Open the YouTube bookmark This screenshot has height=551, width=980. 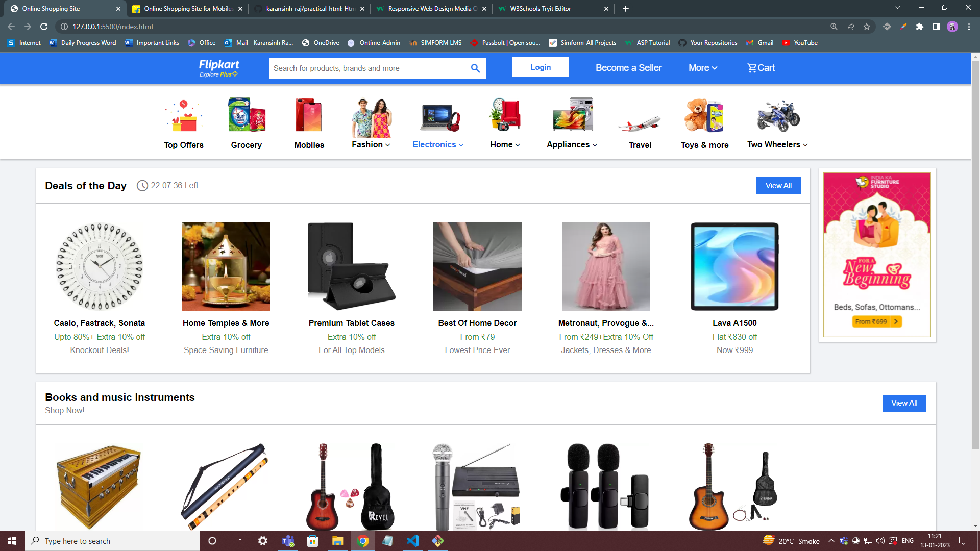tap(800, 43)
